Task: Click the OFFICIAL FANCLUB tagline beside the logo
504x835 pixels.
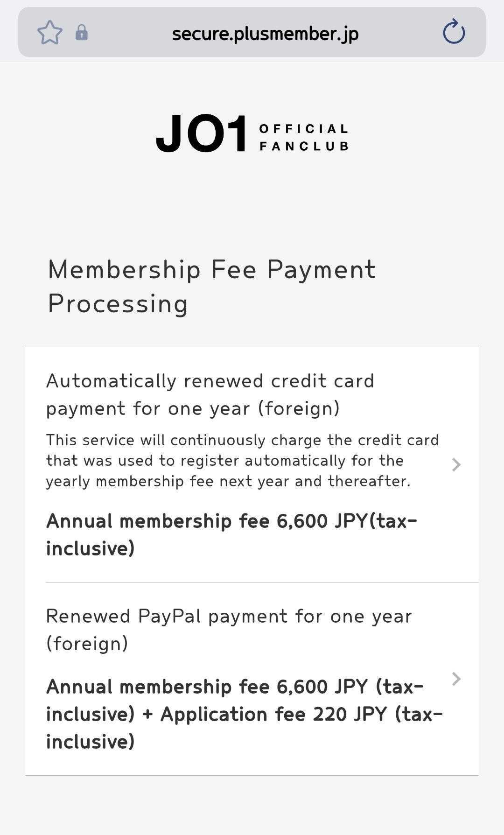Action: (304, 137)
